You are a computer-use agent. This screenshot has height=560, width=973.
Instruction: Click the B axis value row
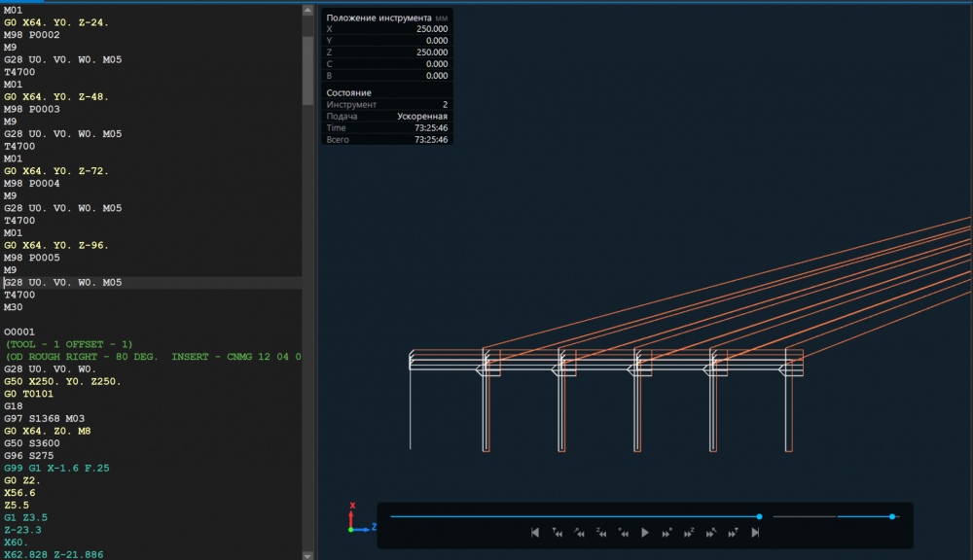pos(387,76)
